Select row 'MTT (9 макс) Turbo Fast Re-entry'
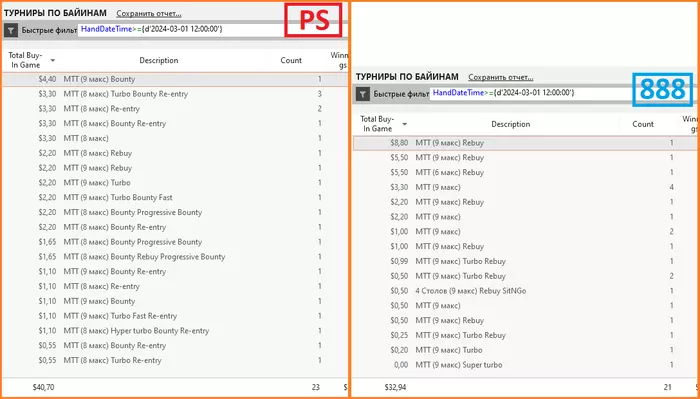 coord(175,316)
